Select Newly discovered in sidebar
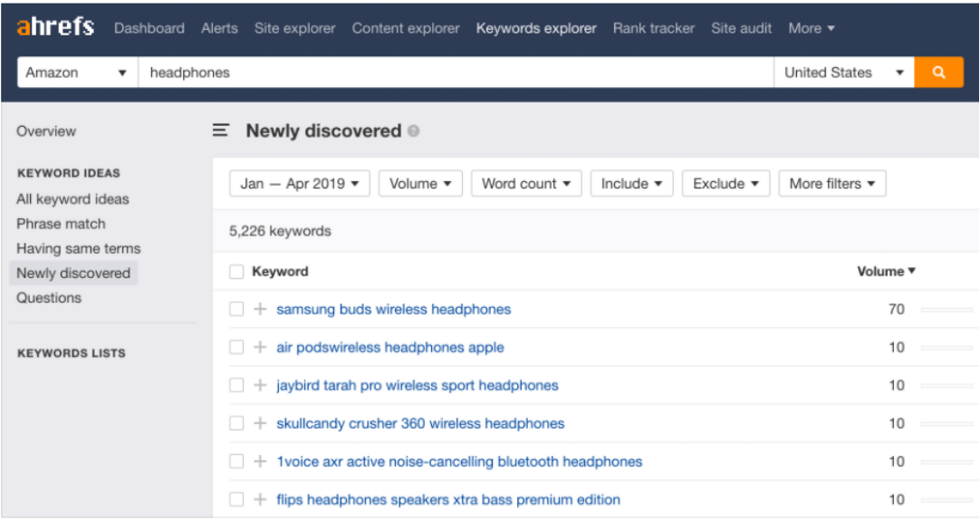Image resolution: width=980 pixels, height=521 pixels. point(73,274)
